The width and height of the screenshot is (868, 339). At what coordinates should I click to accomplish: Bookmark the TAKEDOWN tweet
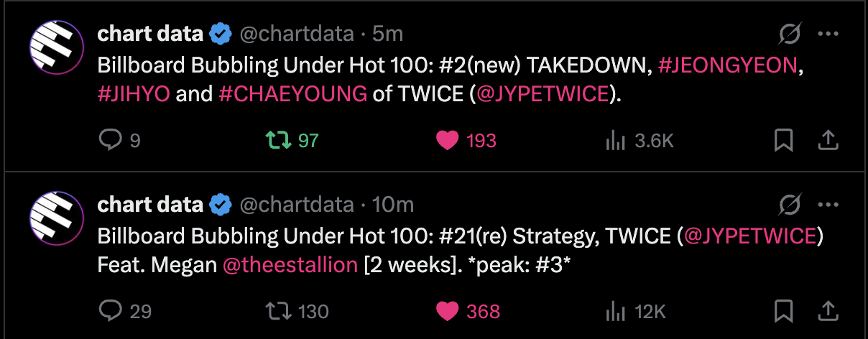click(x=783, y=141)
